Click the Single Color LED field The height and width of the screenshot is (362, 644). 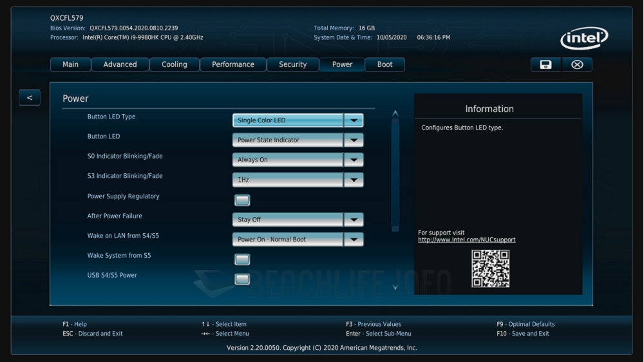(x=288, y=120)
